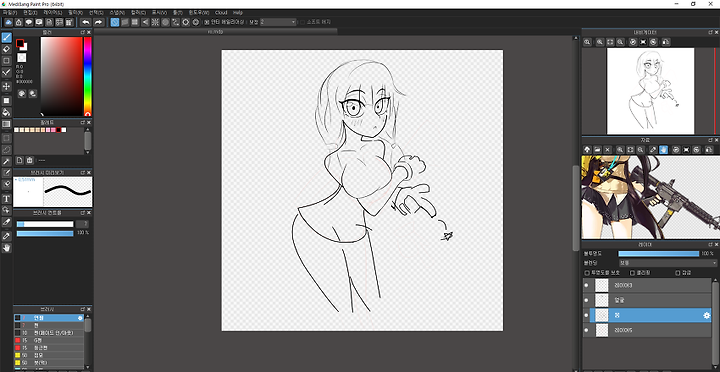Open the layer blending mode dropdown
Viewport: 720px width, 372px height.
[668, 263]
